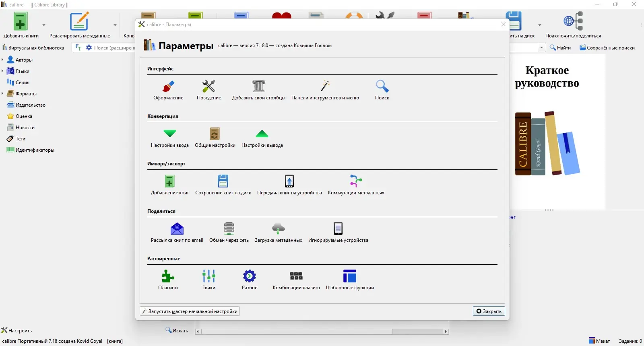
Task: Open Панели инструментов и меню settings
Action: [x=325, y=90]
